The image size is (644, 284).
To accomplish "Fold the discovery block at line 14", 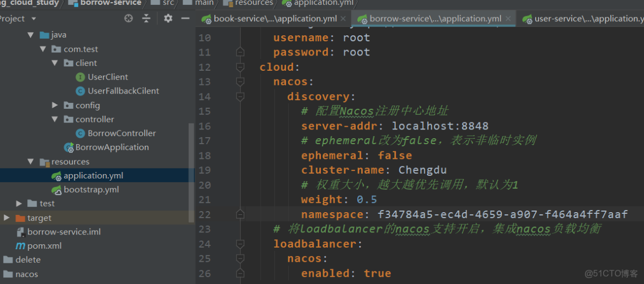I will click(240, 97).
